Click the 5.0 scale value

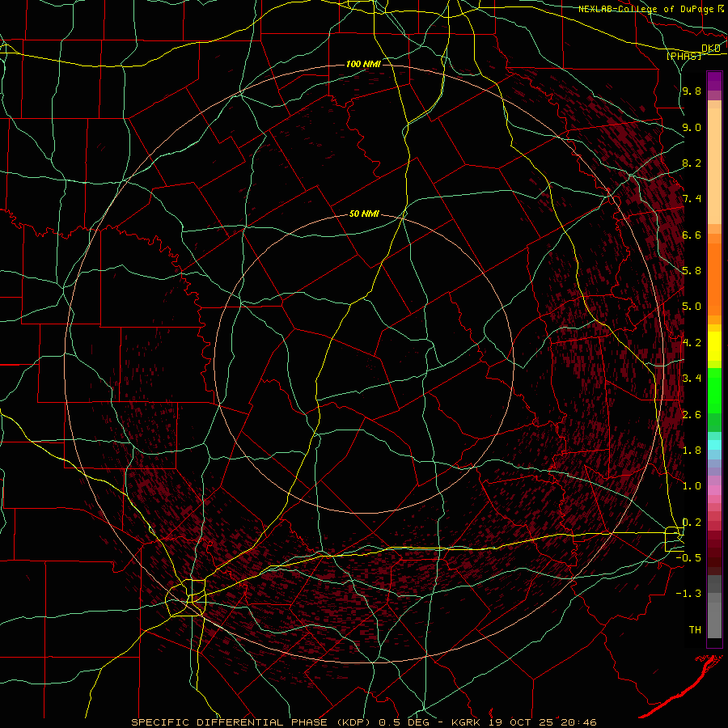(x=692, y=307)
